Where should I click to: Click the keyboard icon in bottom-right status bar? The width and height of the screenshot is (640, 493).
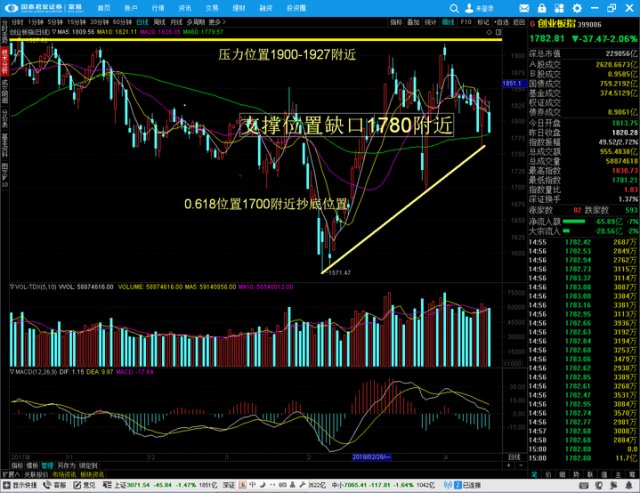pyautogui.click(x=584, y=485)
